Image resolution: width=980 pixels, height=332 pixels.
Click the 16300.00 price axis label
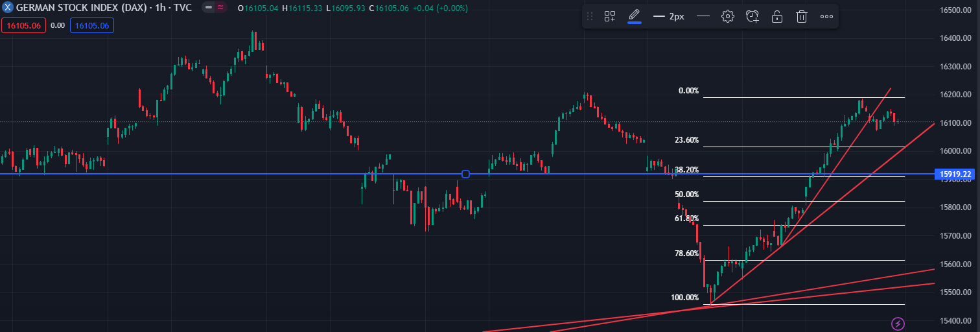pos(955,67)
